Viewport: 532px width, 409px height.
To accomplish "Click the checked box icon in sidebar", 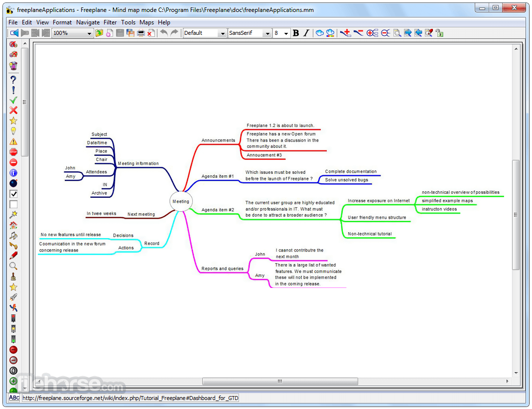I will coord(13,194).
